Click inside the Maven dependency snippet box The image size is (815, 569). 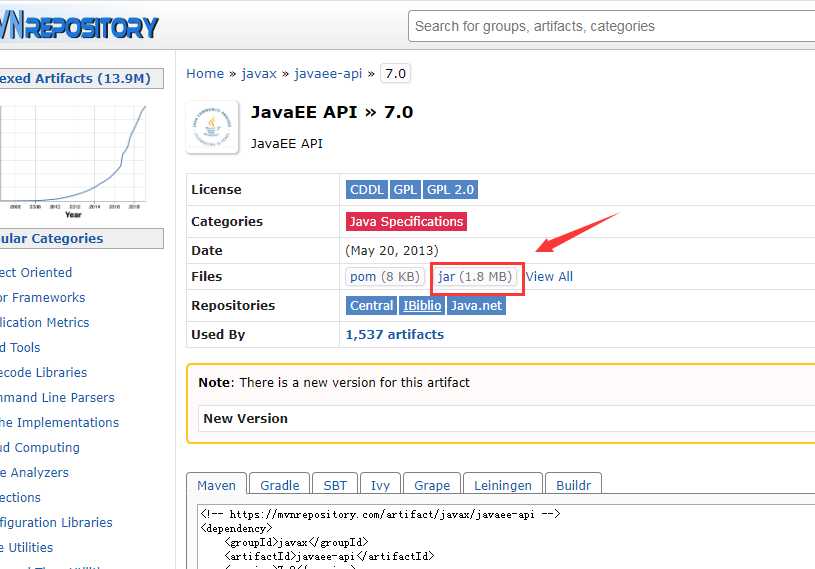tap(506, 537)
